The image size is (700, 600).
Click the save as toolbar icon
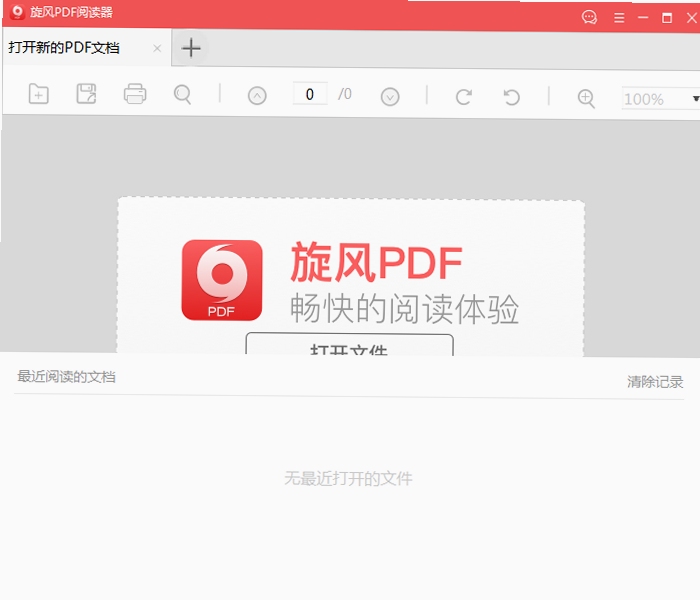(86, 94)
